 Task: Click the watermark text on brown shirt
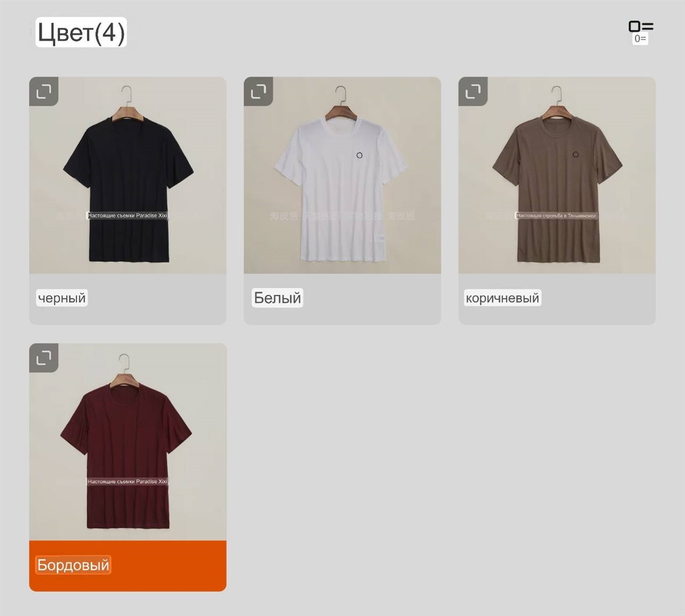(x=556, y=215)
